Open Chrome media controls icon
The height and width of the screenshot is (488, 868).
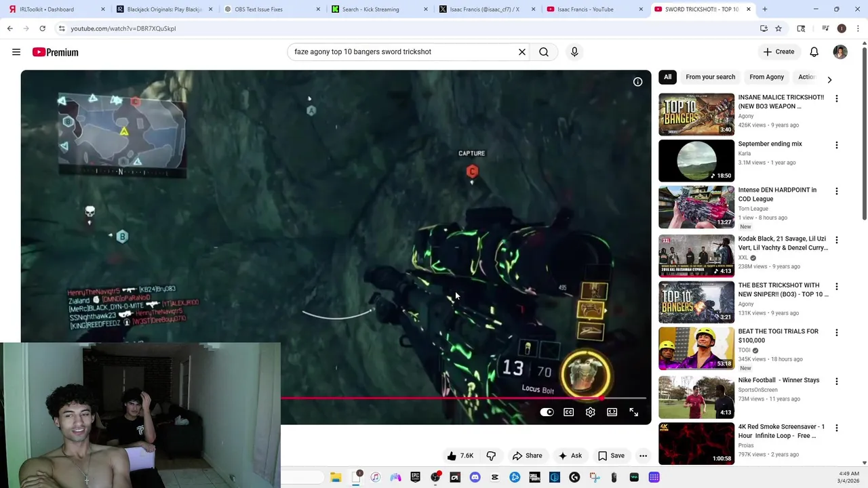[825, 28]
